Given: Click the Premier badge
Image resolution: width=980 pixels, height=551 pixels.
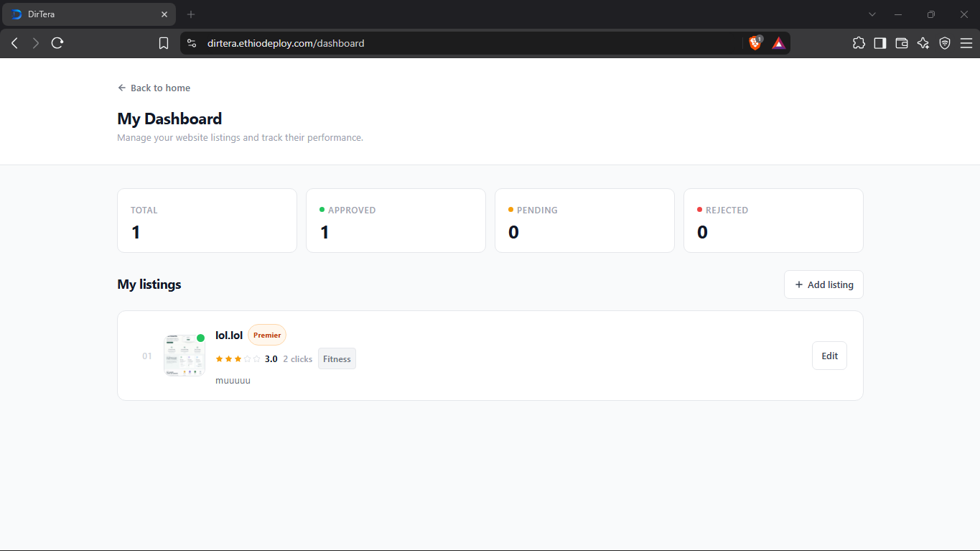Looking at the screenshot, I should (x=267, y=335).
